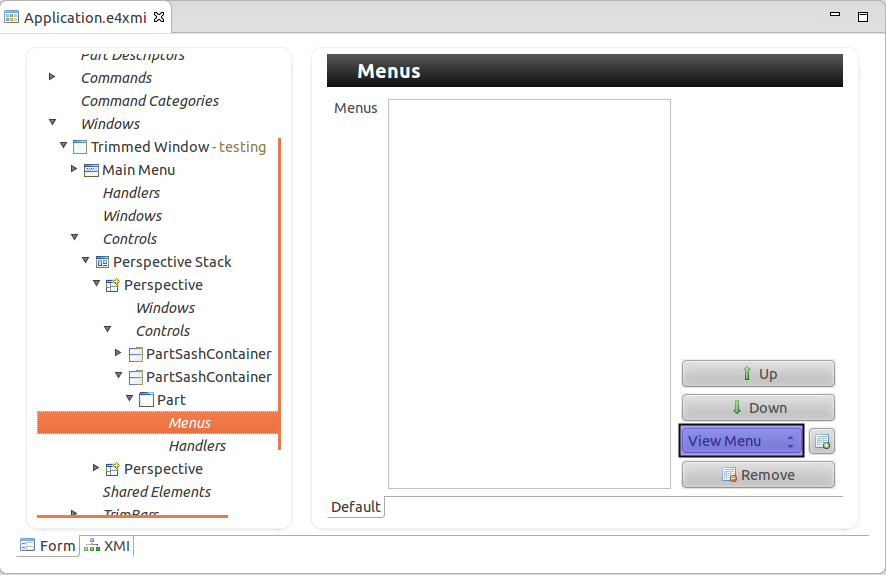Click the first PartSashContainer icon
Image resolution: width=886 pixels, height=575 pixels.
(135, 354)
